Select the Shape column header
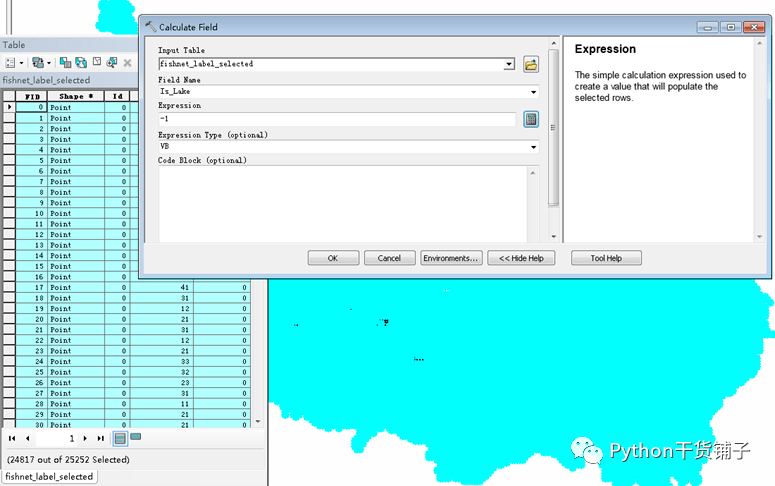Image resolution: width=775 pixels, height=486 pixels. [76, 96]
